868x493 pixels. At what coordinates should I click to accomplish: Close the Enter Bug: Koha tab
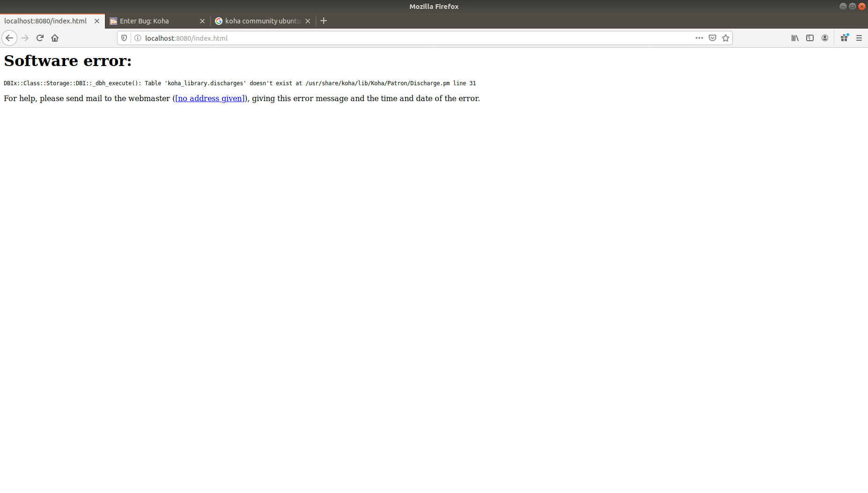tap(202, 21)
